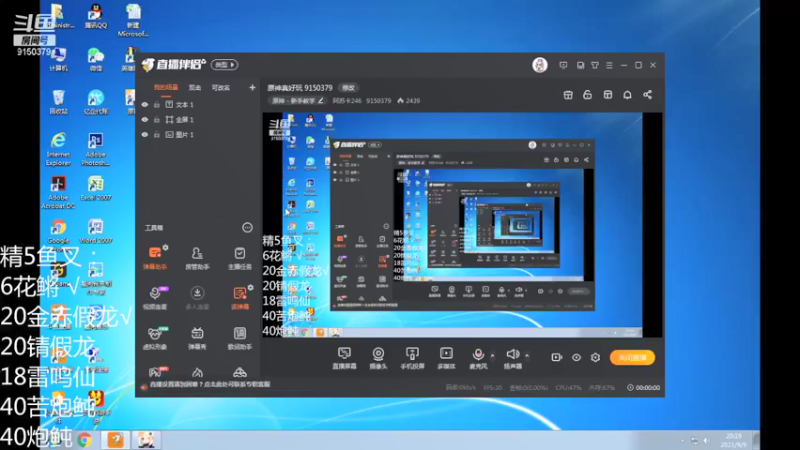
Task: Click the share icon above preview
Action: (647, 95)
